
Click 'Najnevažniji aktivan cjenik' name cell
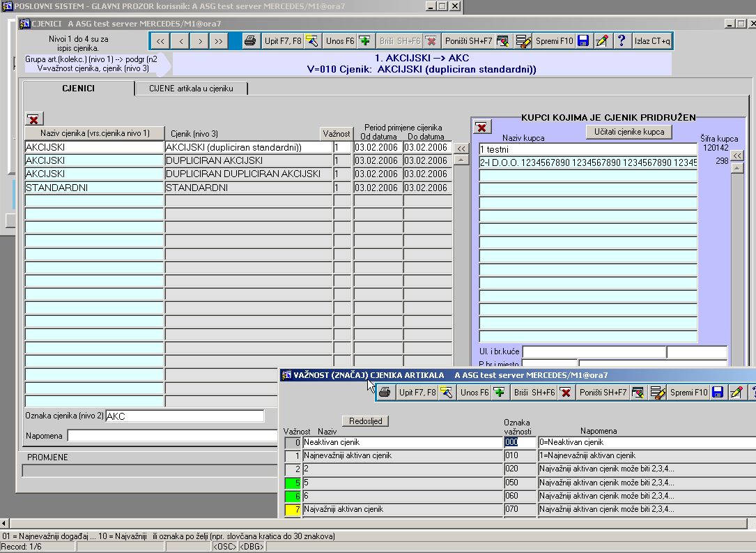point(403,455)
